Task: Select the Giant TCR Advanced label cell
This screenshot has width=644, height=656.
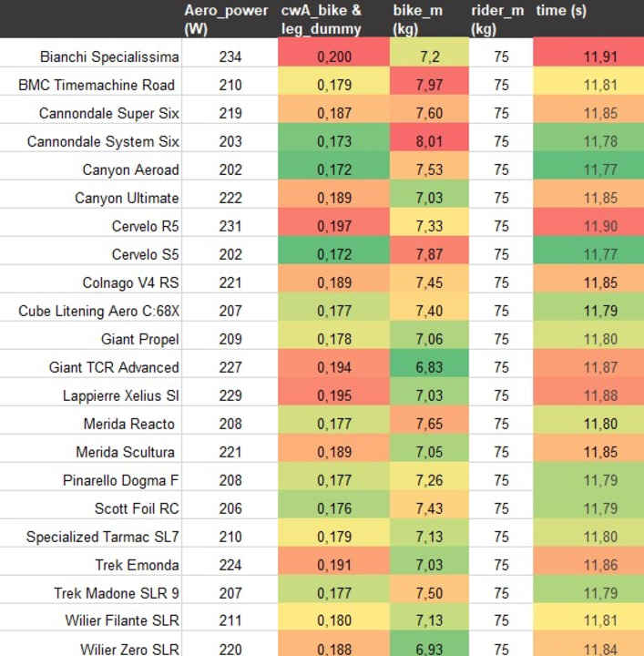Action: click(x=114, y=367)
